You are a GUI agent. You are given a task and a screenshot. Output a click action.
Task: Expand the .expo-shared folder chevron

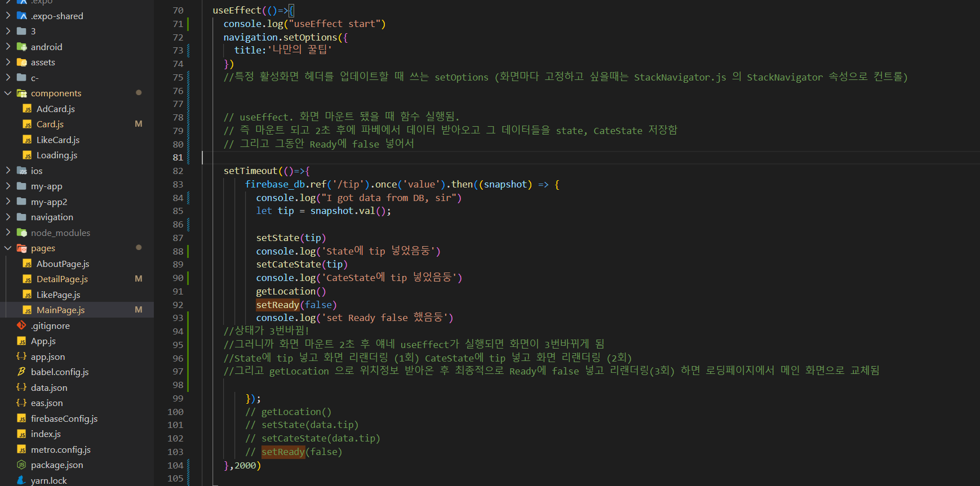pos(8,16)
